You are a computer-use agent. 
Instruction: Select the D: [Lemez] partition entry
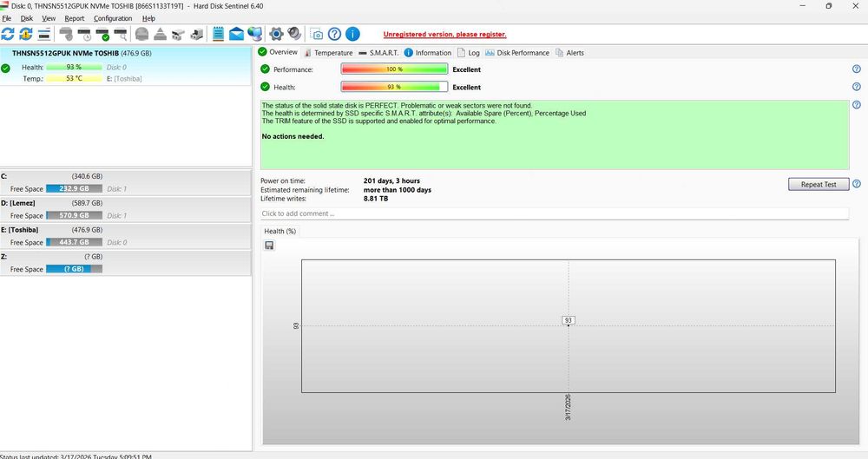point(126,209)
